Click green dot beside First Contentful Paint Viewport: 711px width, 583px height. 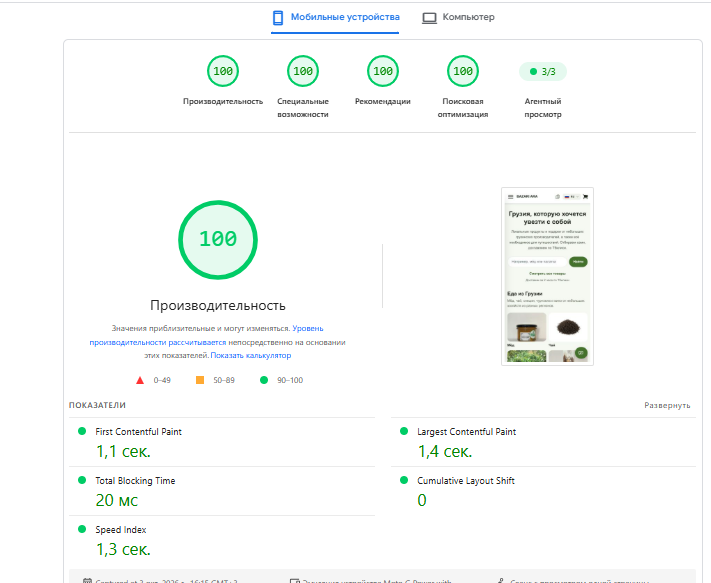82,431
